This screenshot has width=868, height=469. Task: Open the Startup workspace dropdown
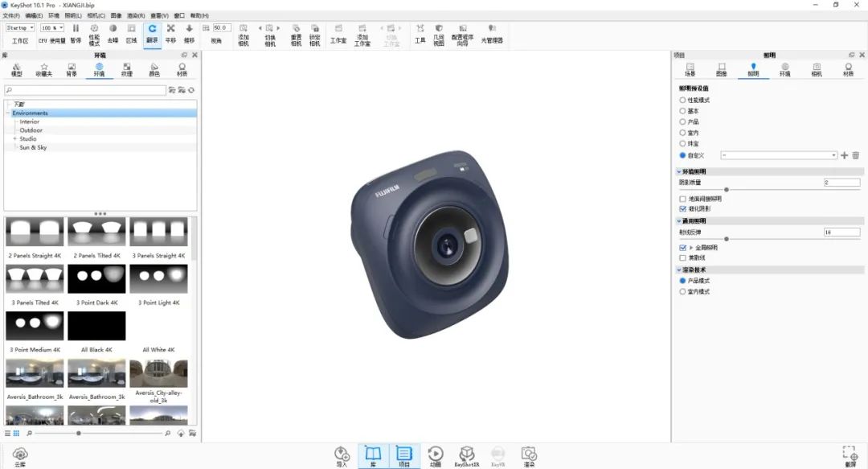(20, 27)
